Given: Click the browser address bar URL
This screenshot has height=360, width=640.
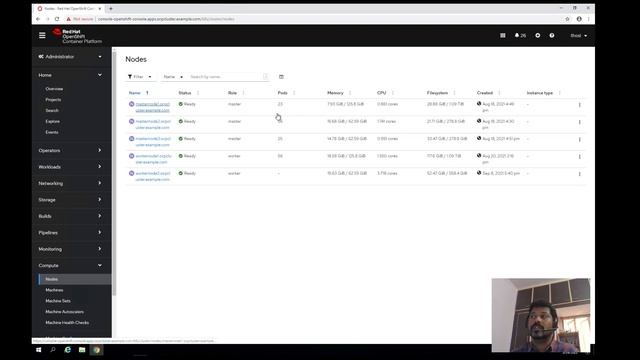Looking at the screenshot, I should (x=166, y=19).
